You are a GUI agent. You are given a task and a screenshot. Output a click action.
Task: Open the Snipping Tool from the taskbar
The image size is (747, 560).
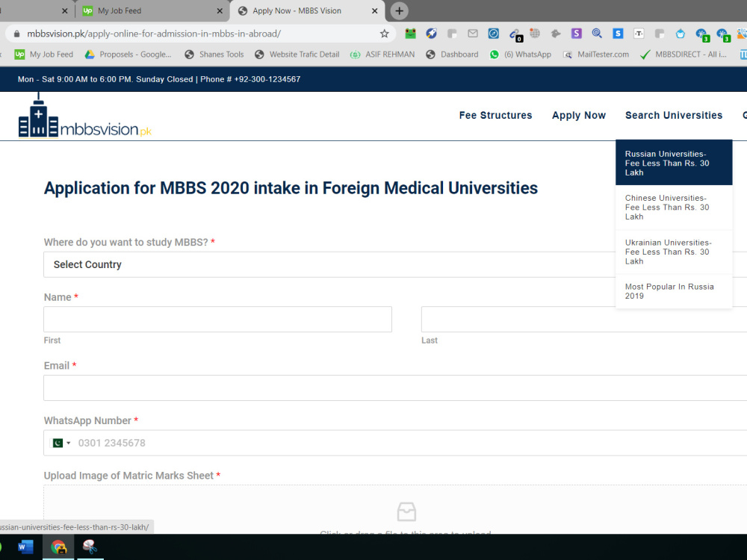point(90,547)
